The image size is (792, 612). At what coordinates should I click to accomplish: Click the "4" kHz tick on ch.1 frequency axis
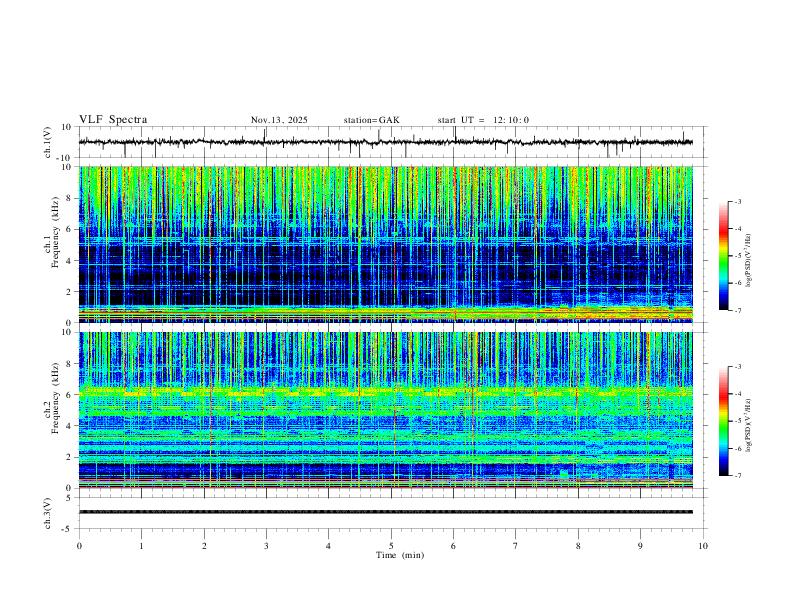tap(71, 261)
